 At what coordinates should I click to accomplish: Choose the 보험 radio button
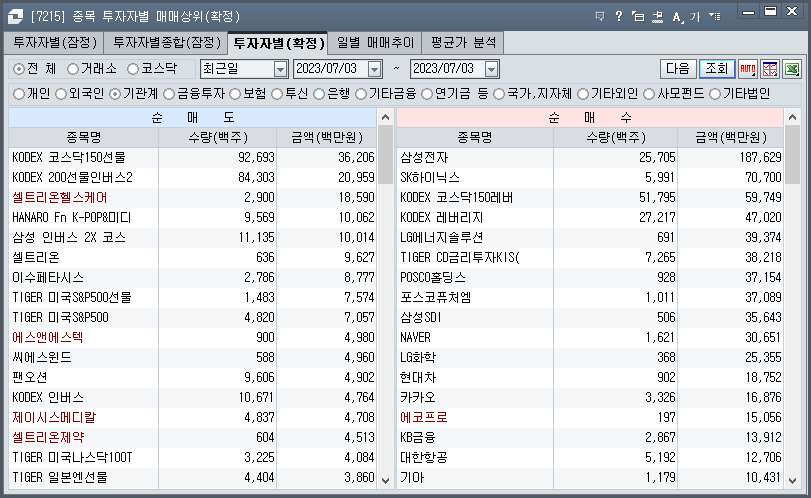235,94
